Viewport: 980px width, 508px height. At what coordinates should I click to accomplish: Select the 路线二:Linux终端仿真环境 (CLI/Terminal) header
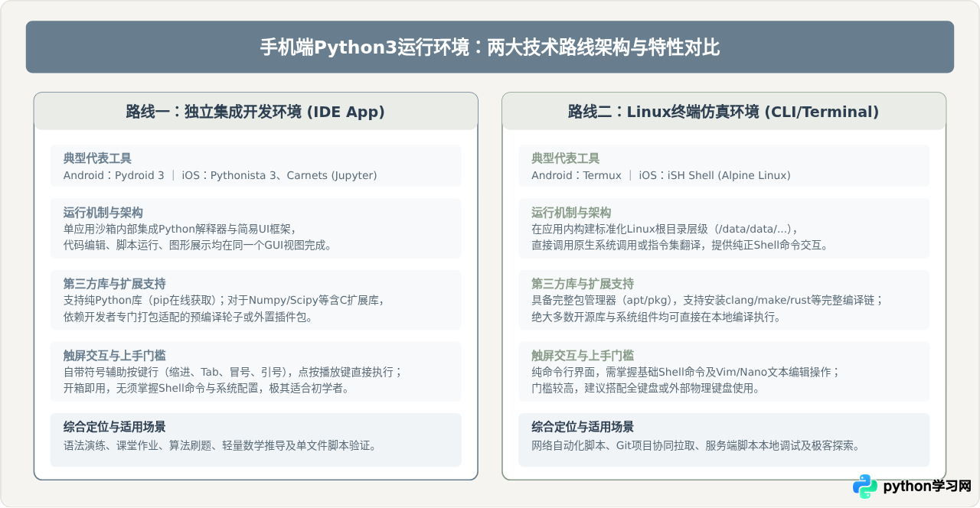click(724, 112)
